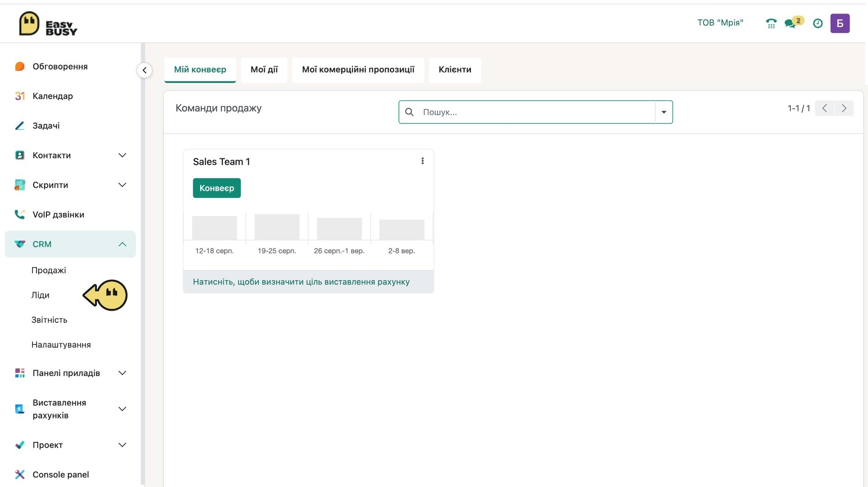This screenshot has width=868, height=487.
Task: Click the Конвеєр button
Action: 217,188
